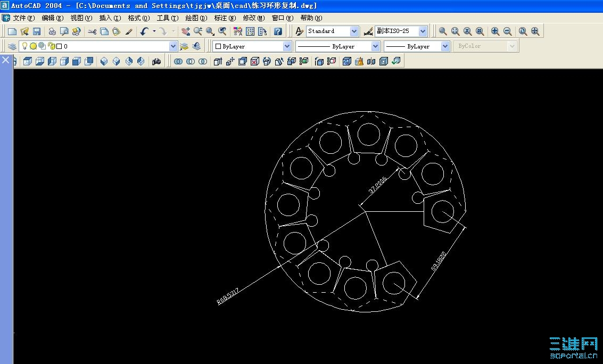Click the Cut scissors icon

pyautogui.click(x=92, y=31)
